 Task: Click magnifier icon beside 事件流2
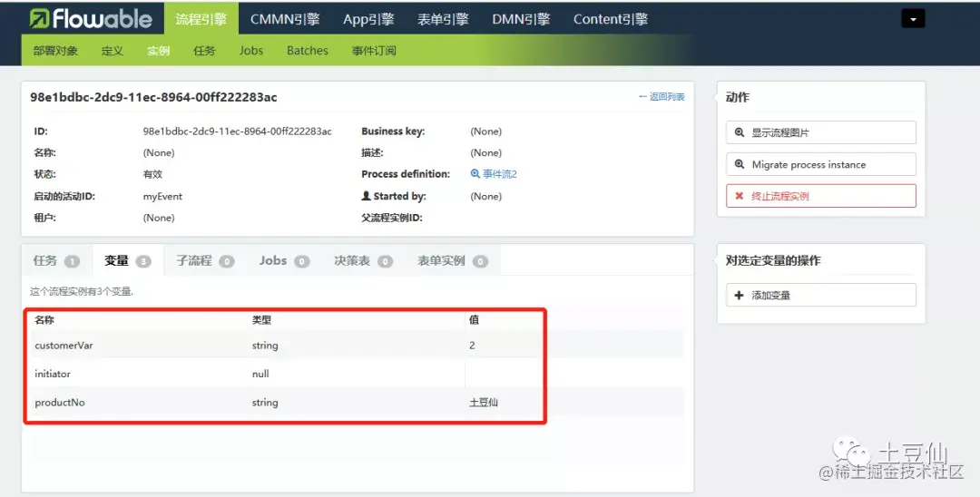[x=475, y=174]
